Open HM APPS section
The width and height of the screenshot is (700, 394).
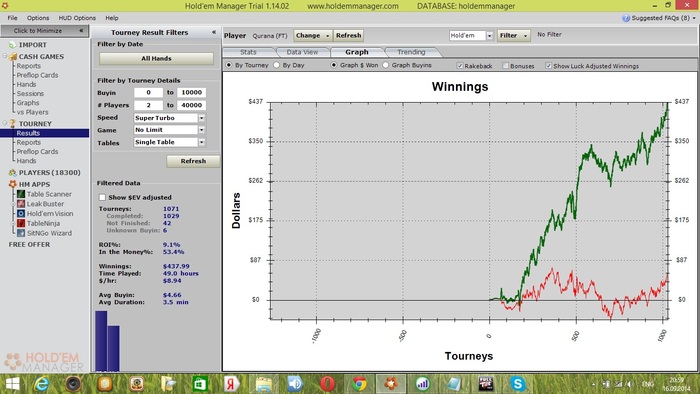click(34, 184)
